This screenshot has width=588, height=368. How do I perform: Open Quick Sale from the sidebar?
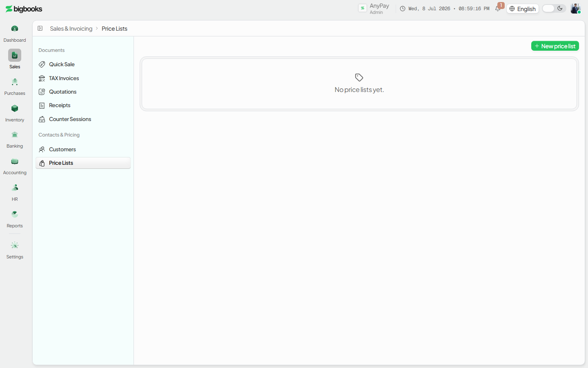(x=83, y=64)
